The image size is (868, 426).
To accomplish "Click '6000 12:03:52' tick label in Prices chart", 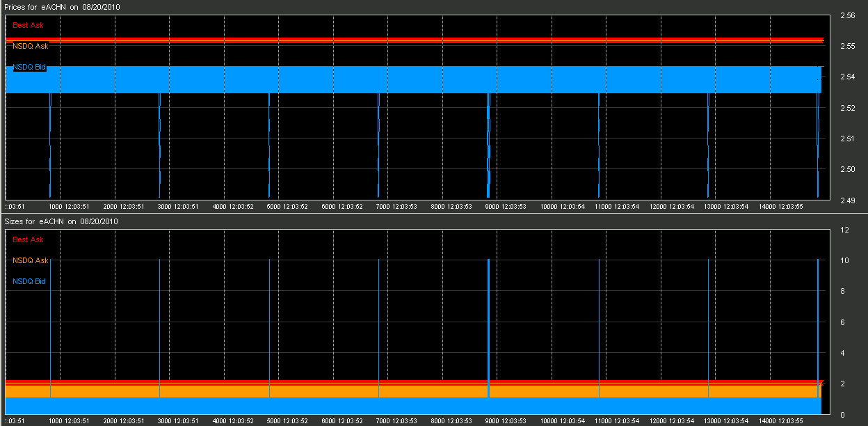I will 342,207.
